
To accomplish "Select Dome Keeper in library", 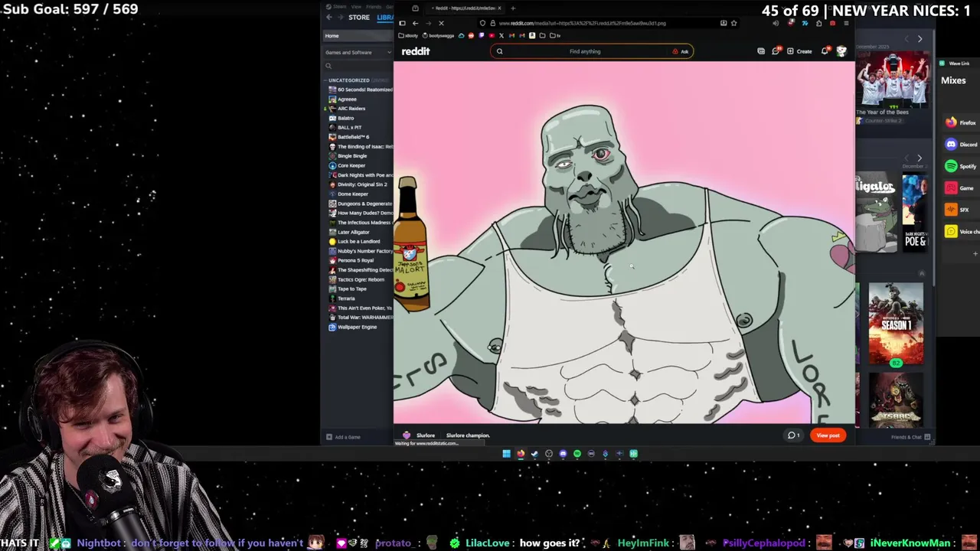I will tap(353, 194).
